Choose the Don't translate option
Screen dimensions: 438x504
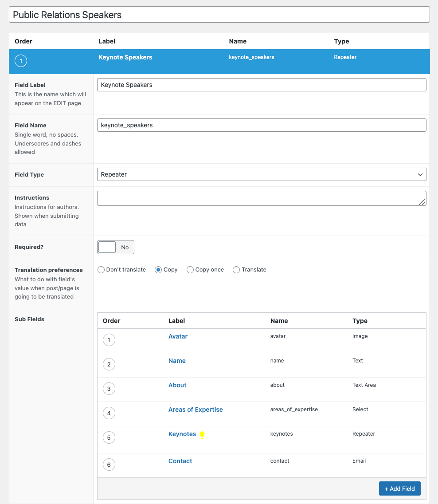click(x=101, y=270)
